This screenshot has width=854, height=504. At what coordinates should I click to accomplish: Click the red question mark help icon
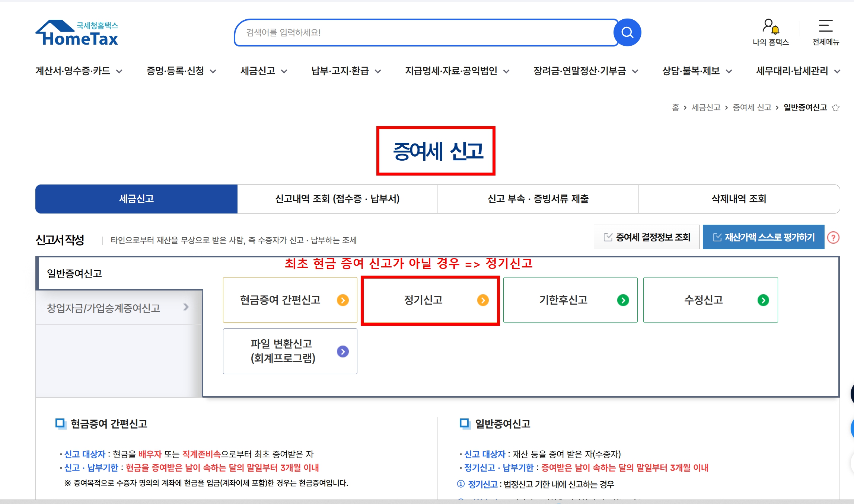[x=833, y=237]
